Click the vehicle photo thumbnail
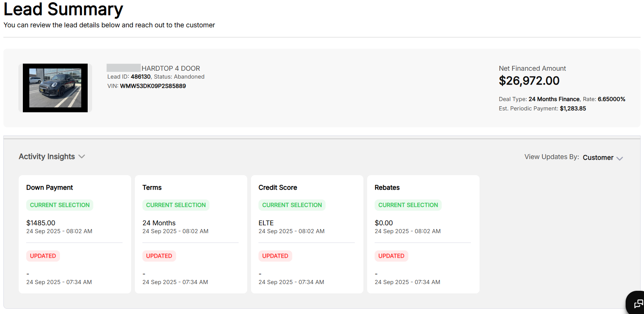This screenshot has width=644, height=314. click(55, 88)
